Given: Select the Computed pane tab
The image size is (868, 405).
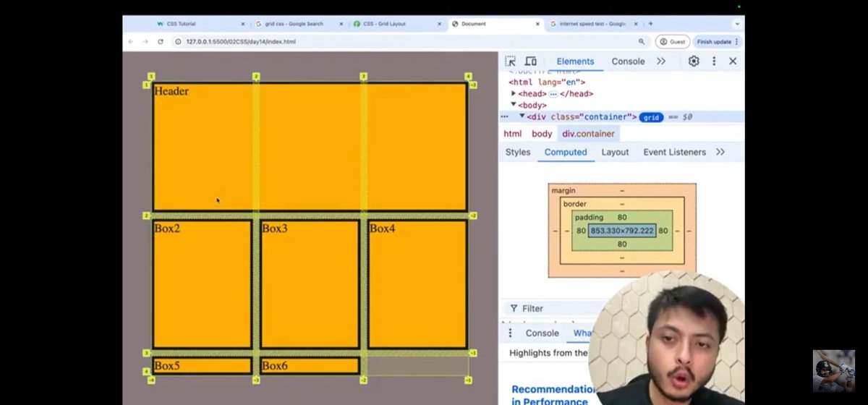Looking at the screenshot, I should (566, 153).
